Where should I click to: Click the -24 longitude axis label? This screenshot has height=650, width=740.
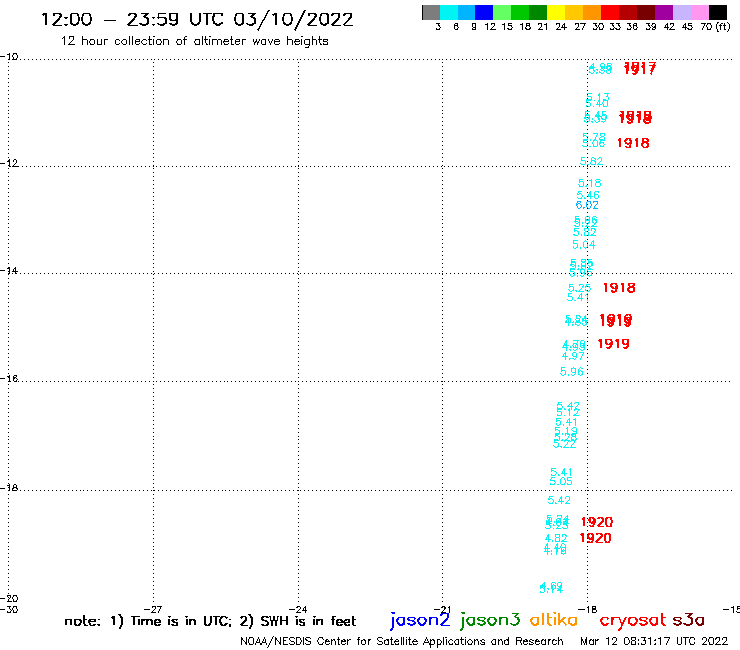point(298,610)
